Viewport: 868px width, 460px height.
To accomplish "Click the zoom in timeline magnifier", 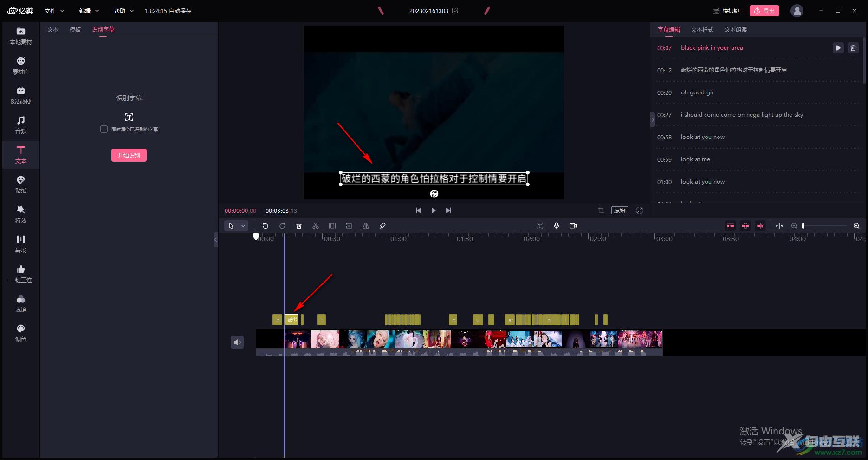I will coord(856,226).
